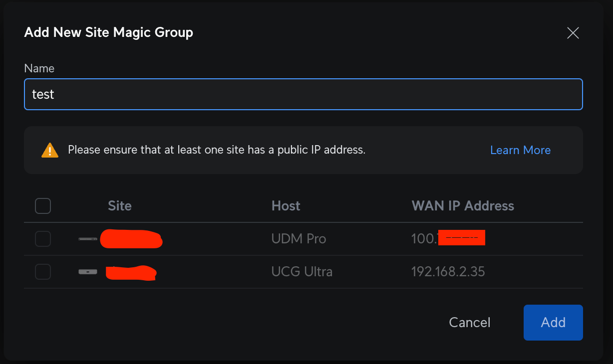
Task: Click the Add New Site Magic Group title
Action: point(108,32)
